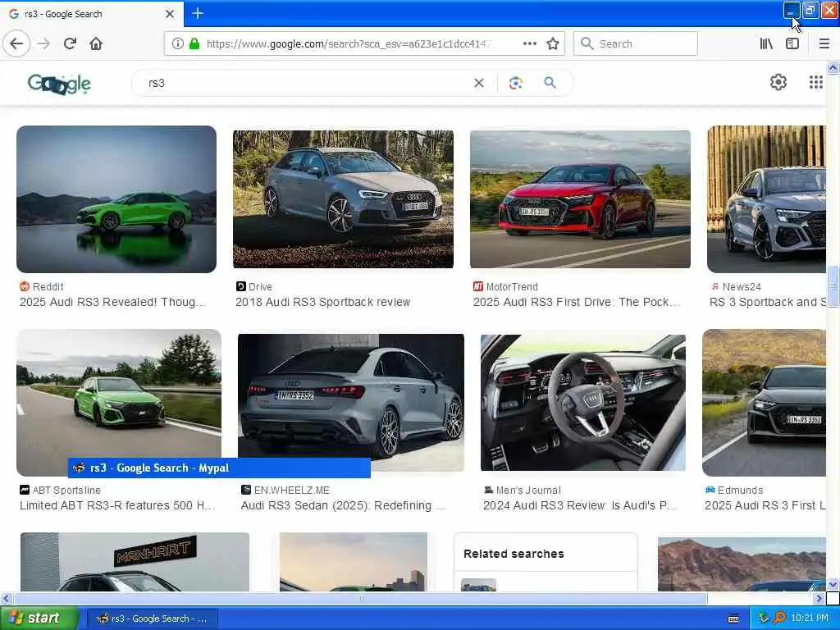Image resolution: width=840 pixels, height=630 pixels.
Task: Click the horizontal scrollbar thumb
Action: (360, 598)
